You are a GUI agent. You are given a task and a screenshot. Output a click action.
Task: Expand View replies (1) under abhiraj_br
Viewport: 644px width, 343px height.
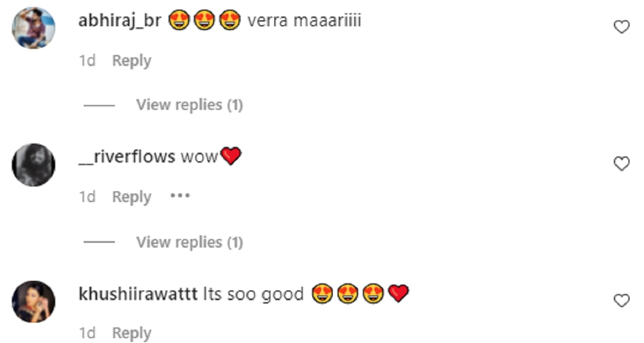tap(189, 105)
